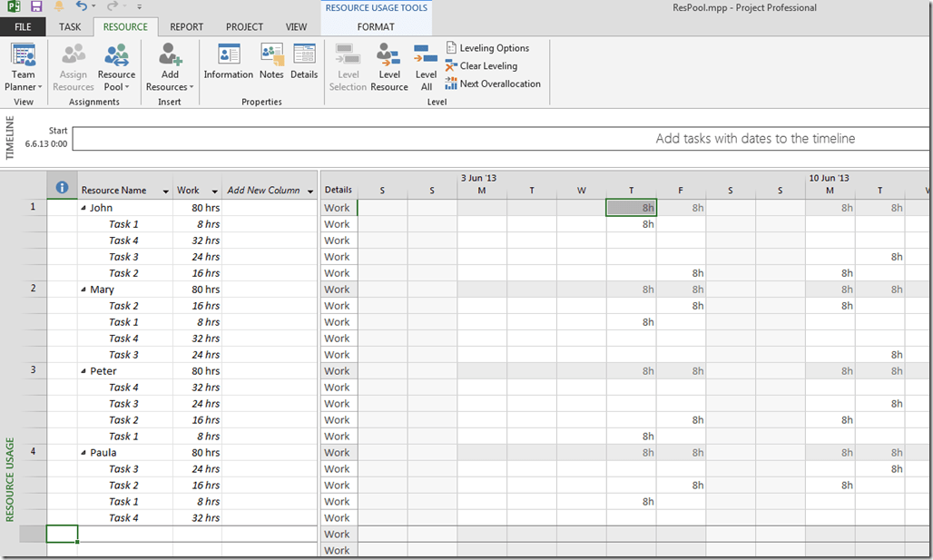
Task: Collapse the Mary resource group
Action: coord(83,290)
